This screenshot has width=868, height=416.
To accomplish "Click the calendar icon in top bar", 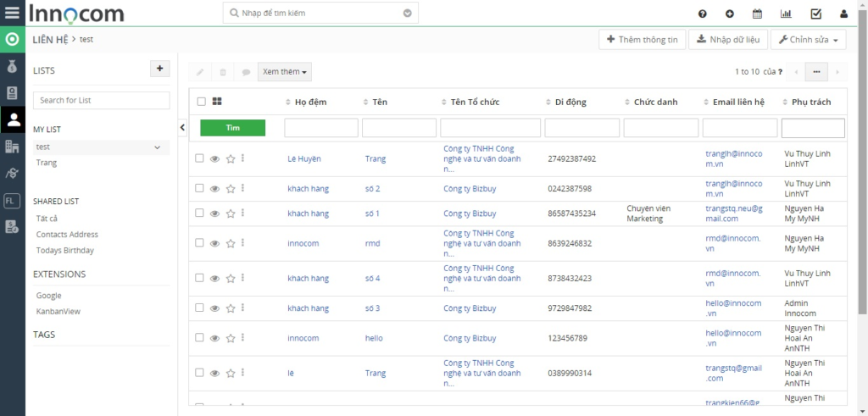I will tap(758, 14).
